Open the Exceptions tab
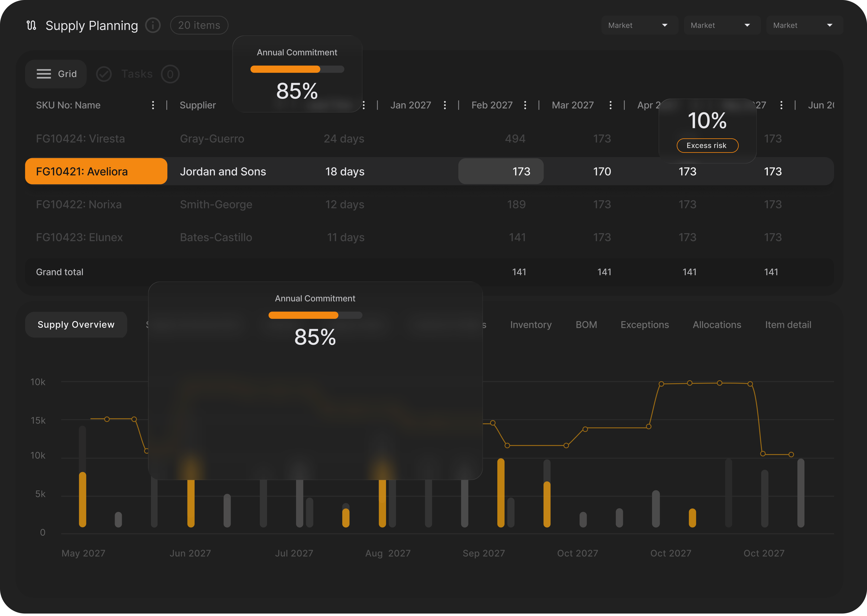This screenshot has width=867, height=616. tap(645, 325)
